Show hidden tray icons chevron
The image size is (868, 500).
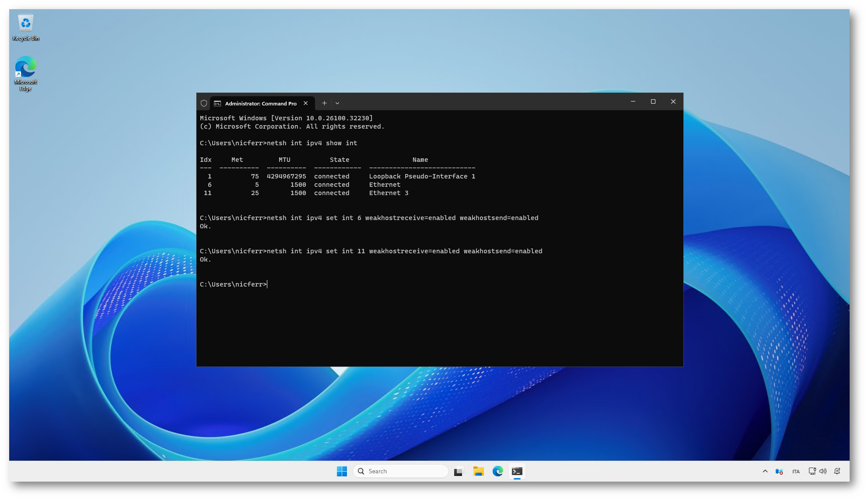[765, 471]
